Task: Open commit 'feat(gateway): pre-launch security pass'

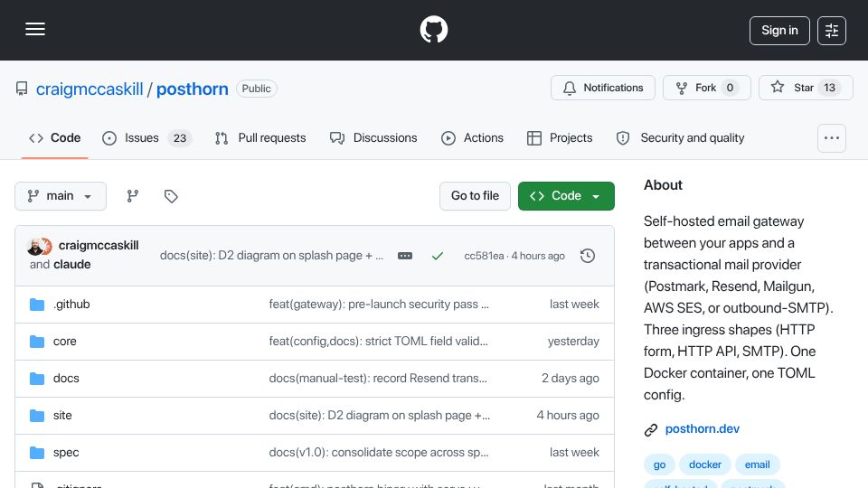Action: coord(379,305)
